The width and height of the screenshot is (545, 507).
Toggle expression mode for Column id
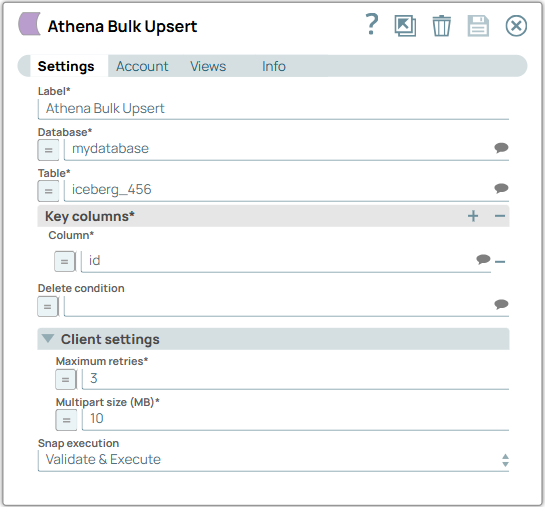pyautogui.click(x=64, y=261)
